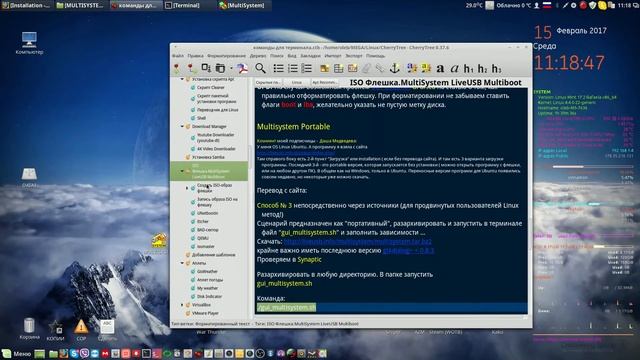
Task: Apply h2 heading formatting
Action: [x=482, y=69]
